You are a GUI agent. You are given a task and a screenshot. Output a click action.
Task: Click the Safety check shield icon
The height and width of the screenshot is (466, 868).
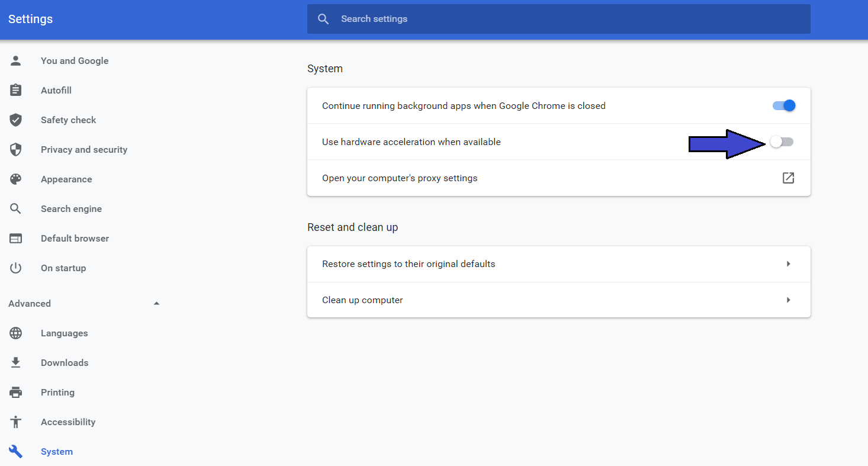pos(15,120)
